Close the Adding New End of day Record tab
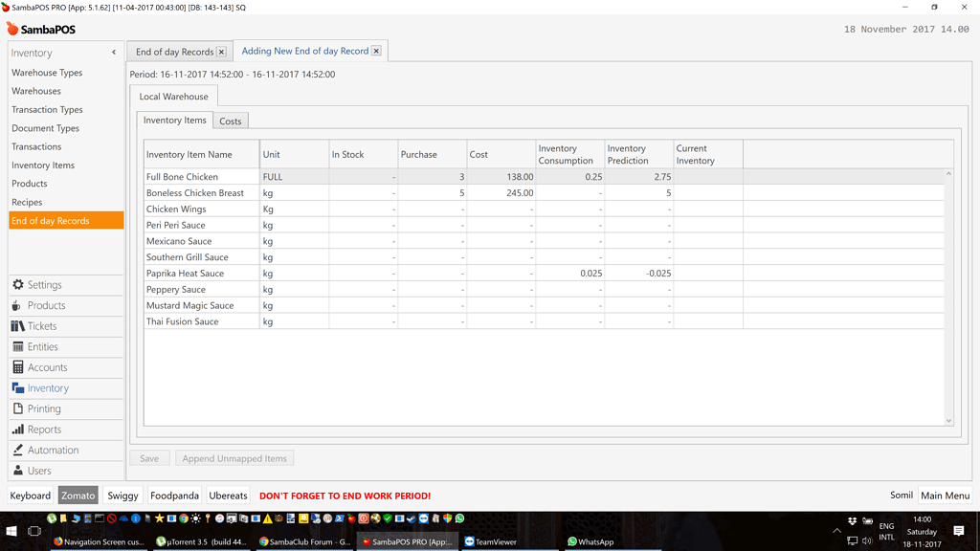 (376, 52)
